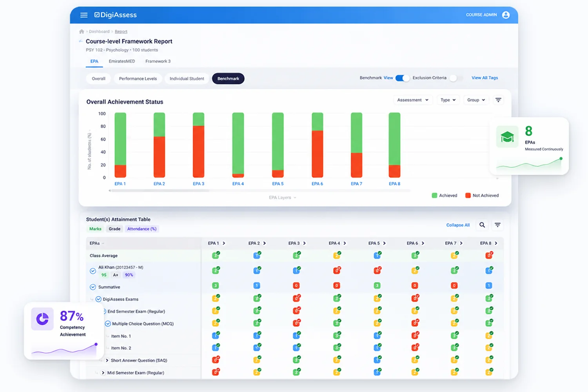Viewport: 588px width, 392px height.
Task: Click the Collapse All link
Action: click(458, 225)
